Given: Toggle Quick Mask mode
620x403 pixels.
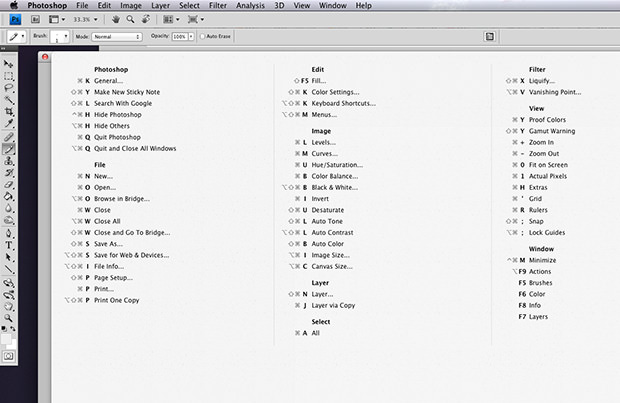Looking at the screenshot, I should (x=8, y=356).
